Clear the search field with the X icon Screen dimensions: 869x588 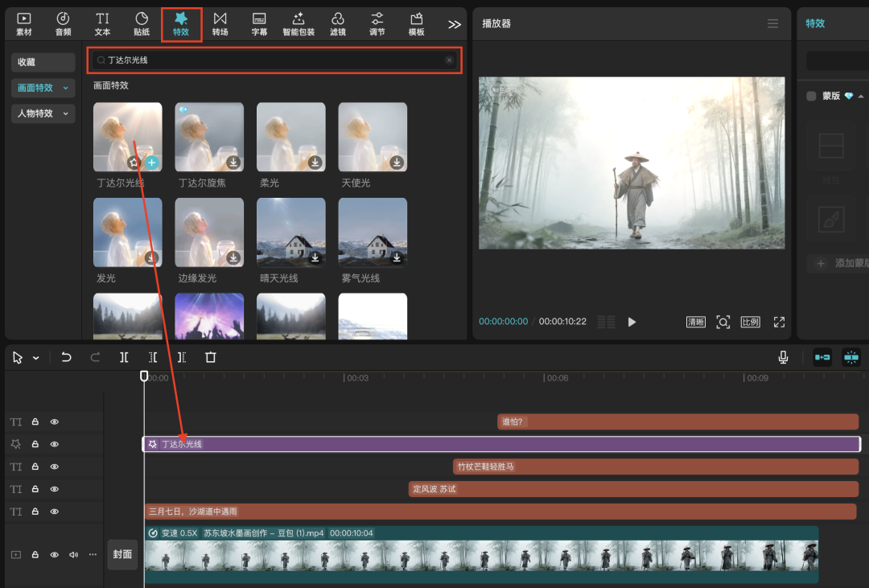(449, 60)
